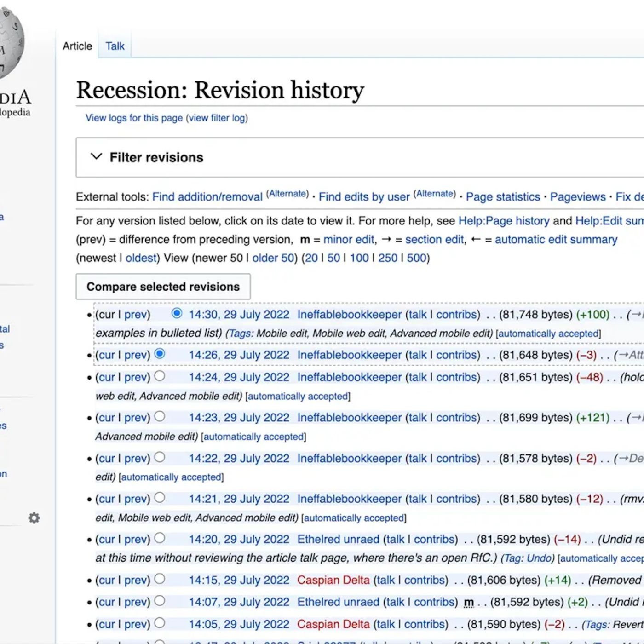Select radio button for 14:24 revision

tap(160, 376)
